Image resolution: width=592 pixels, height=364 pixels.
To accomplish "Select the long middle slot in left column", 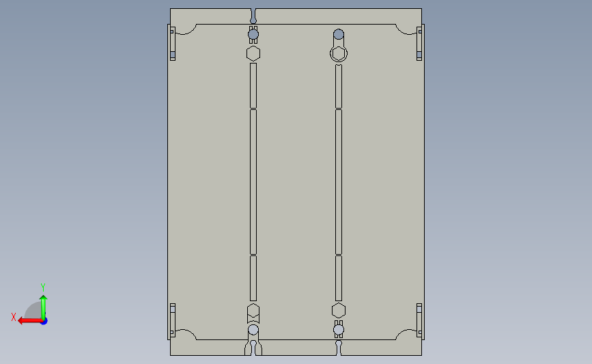I will tap(253, 182).
